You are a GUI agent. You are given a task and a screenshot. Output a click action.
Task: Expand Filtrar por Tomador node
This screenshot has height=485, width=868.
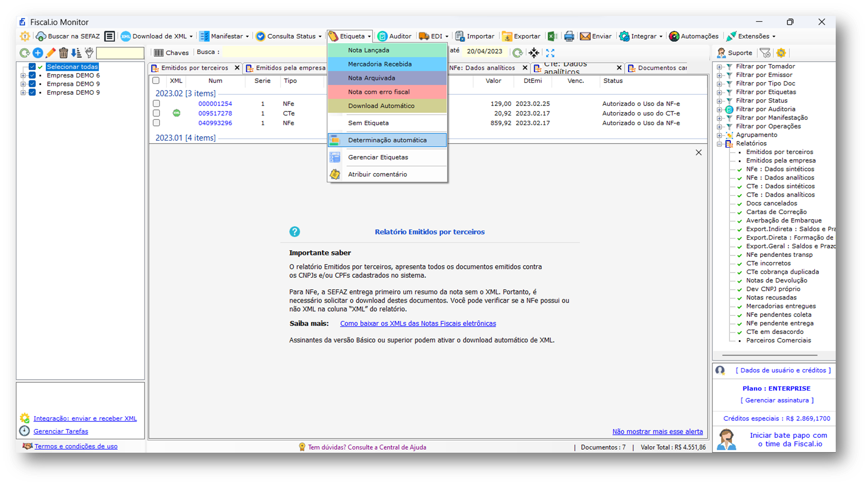[x=719, y=67]
